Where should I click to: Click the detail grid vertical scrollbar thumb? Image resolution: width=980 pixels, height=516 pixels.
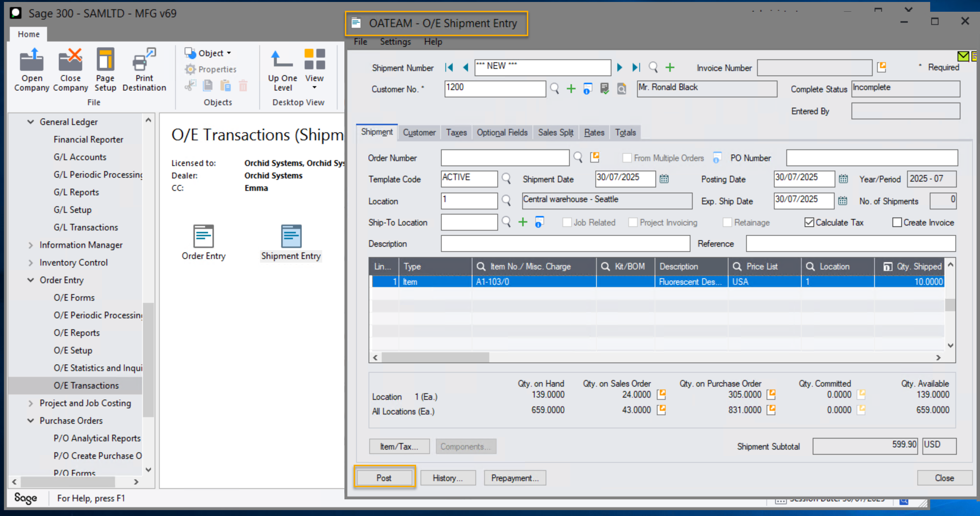pyautogui.click(x=950, y=305)
